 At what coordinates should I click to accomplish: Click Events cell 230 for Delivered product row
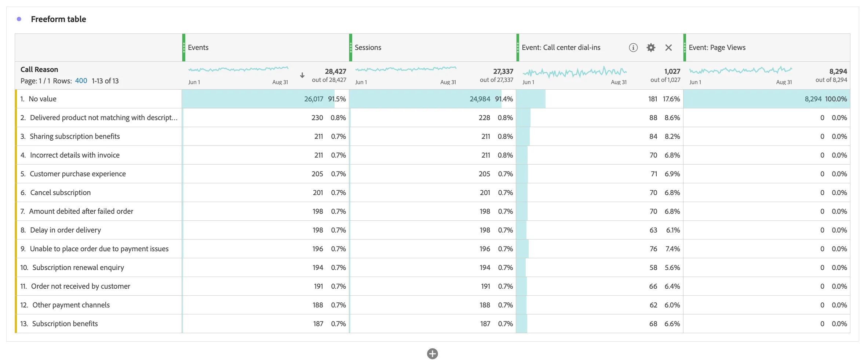(266, 118)
